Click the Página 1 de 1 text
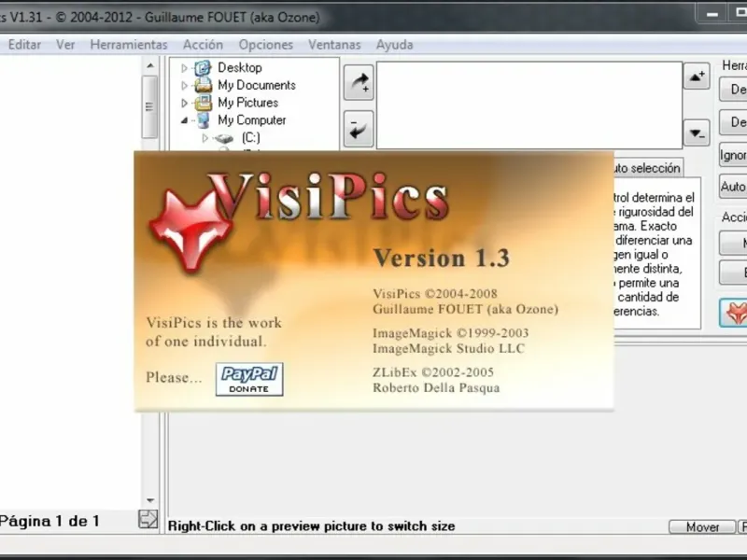 click(49, 521)
